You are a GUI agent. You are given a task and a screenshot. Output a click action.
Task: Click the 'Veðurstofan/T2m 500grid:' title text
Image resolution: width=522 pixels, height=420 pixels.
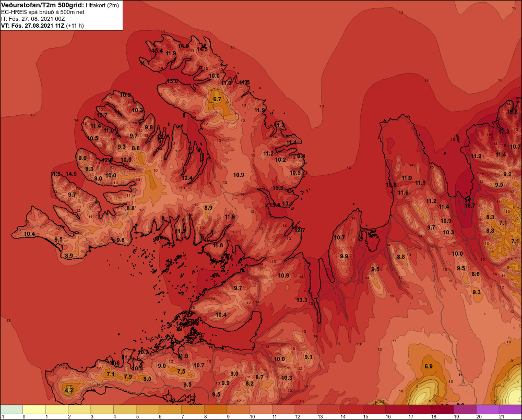(x=43, y=5)
